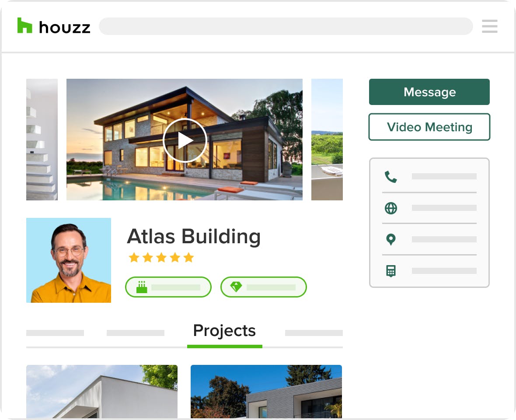Click the Atlas Building profile photo
The image size is (516, 420).
[x=69, y=260]
